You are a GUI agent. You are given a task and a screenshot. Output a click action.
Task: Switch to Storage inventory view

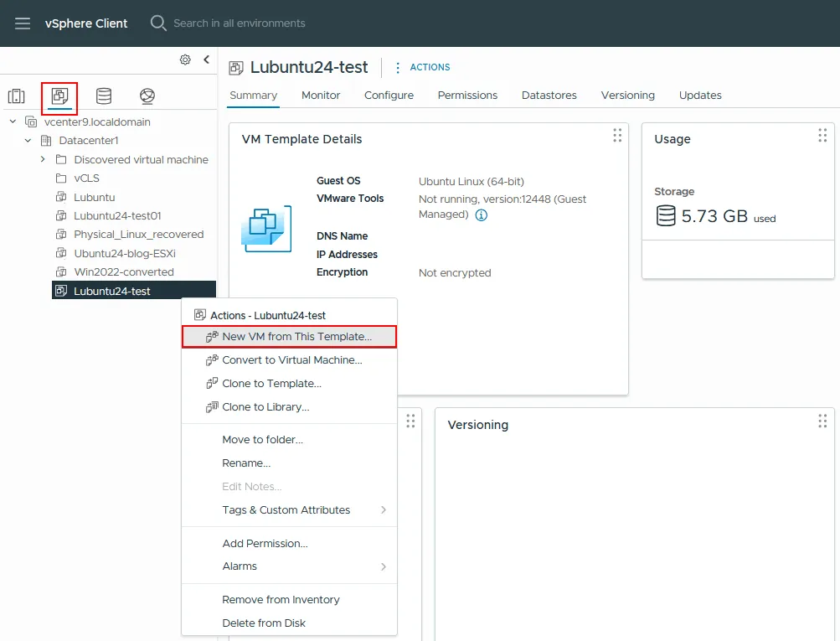point(103,96)
